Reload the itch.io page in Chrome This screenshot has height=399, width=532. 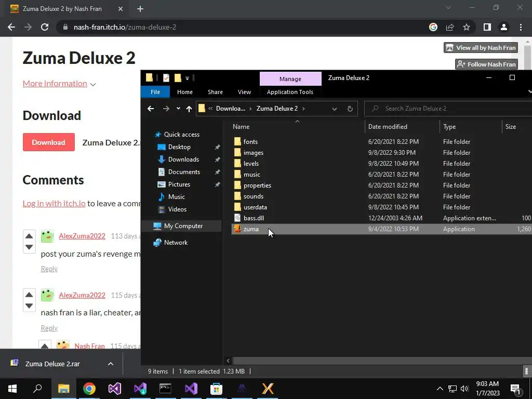[x=45, y=27]
